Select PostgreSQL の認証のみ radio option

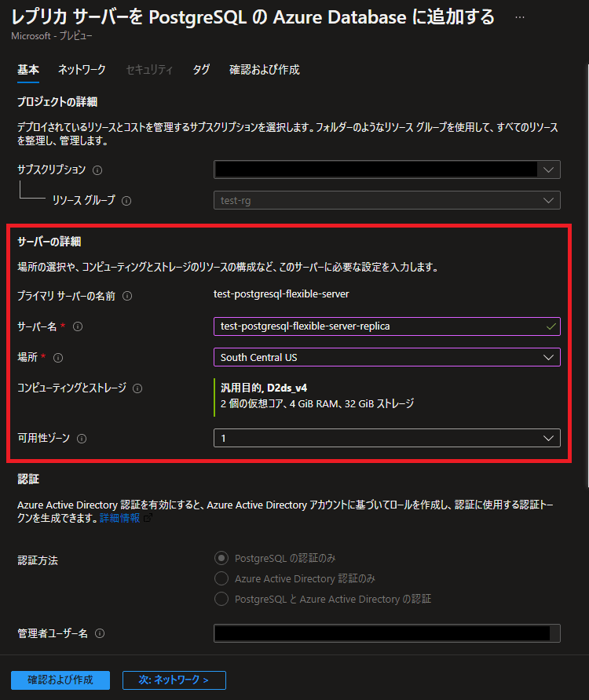click(221, 558)
